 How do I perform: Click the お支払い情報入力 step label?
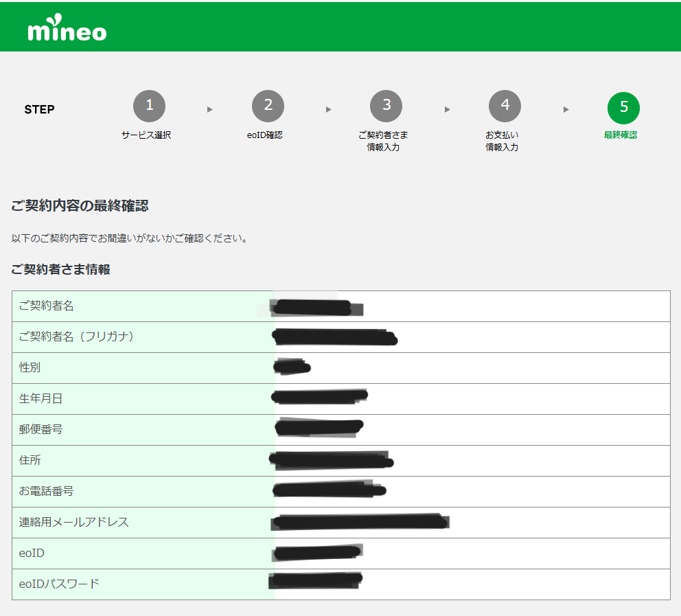point(502,141)
